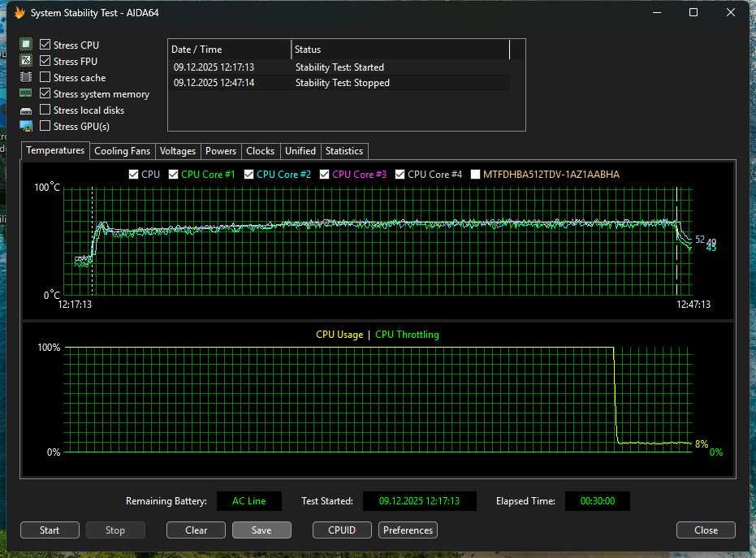Viewport: 756px width, 558px height.
Task: Open the Voltages tab
Action: click(178, 151)
